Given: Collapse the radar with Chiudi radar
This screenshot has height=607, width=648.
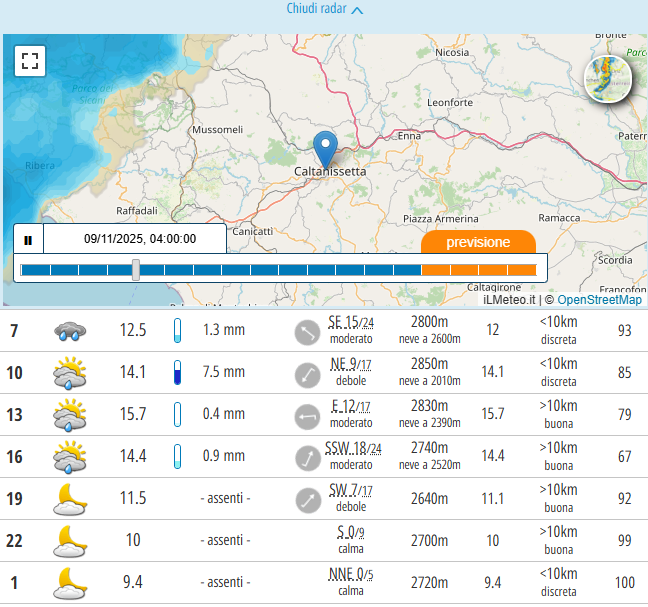Looking at the screenshot, I should [x=324, y=10].
